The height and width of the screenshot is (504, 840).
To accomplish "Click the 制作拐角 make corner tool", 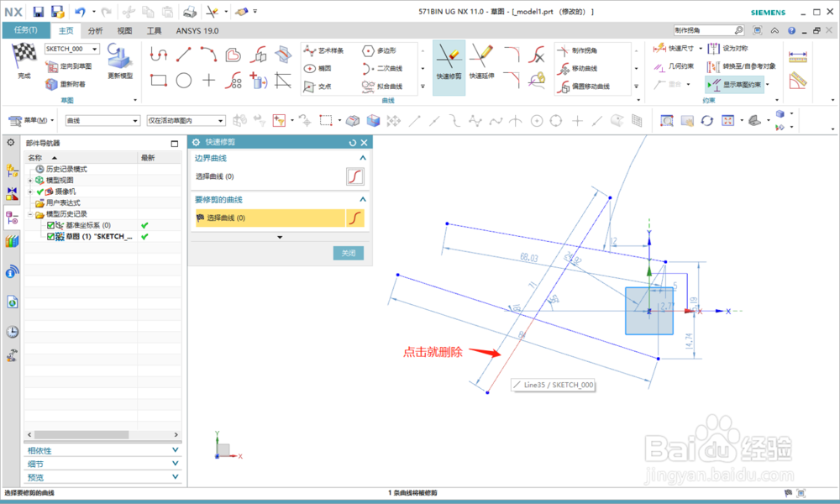I will (x=577, y=50).
